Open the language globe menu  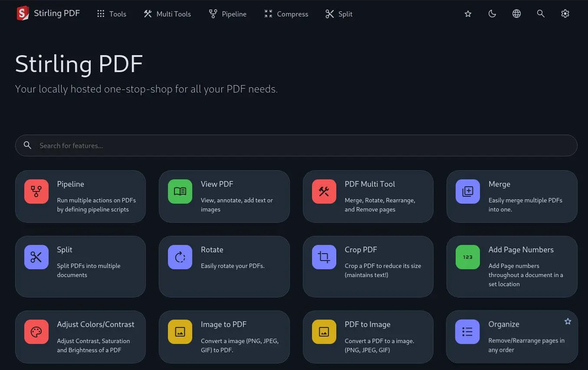point(516,14)
